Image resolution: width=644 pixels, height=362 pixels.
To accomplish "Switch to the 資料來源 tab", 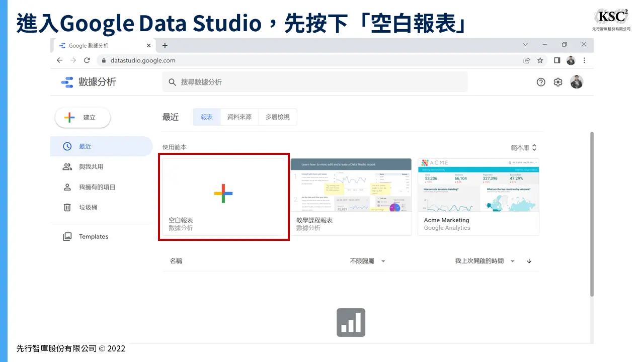I will pos(239,117).
